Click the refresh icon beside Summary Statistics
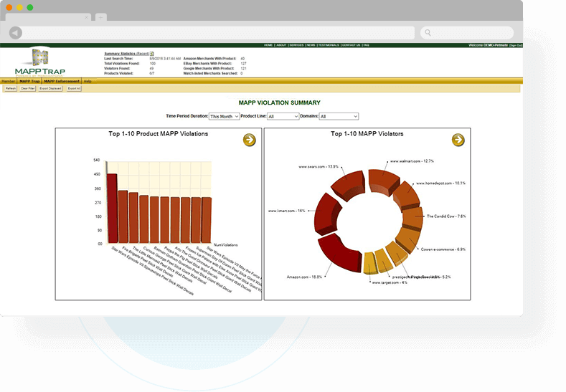 pos(151,54)
